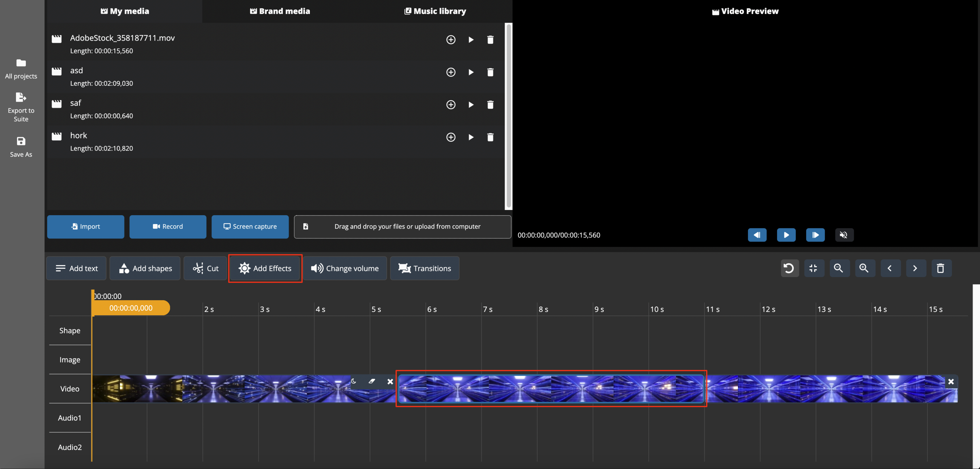Preview the asd media clip
980x469 pixels.
[x=471, y=72]
